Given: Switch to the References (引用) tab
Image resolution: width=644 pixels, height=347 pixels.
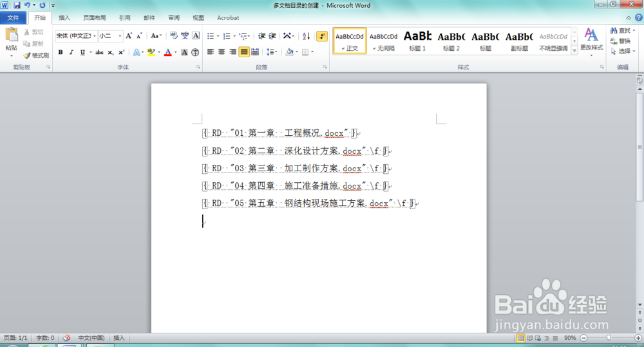Looking at the screenshot, I should tap(125, 17).
